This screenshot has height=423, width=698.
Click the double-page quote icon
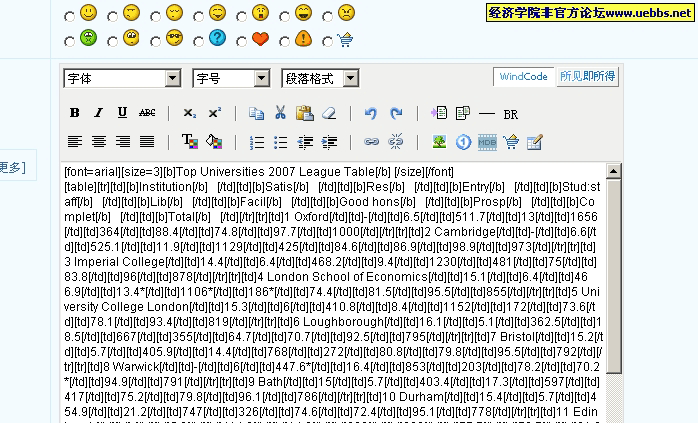coord(463,113)
